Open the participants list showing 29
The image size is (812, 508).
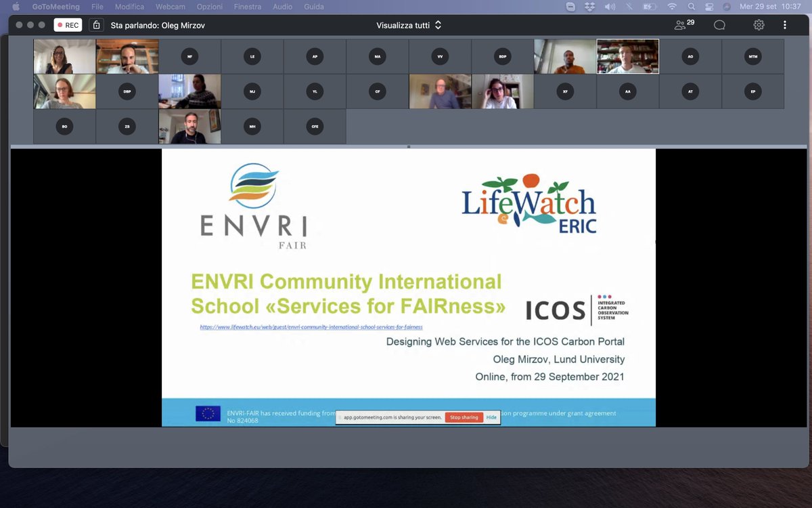pos(685,24)
